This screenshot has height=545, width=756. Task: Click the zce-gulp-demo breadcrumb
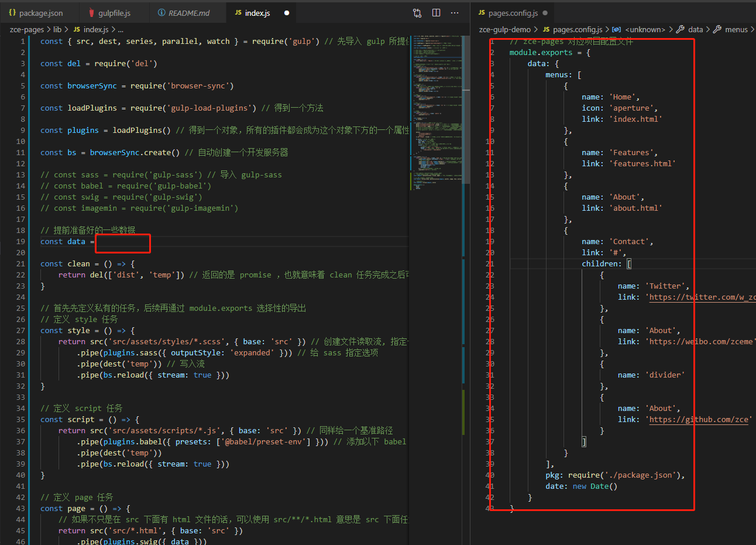click(504, 29)
